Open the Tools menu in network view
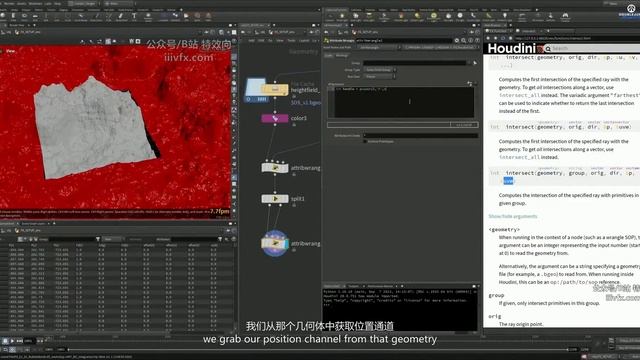The width and height of the screenshot is (640, 360). 291,40
